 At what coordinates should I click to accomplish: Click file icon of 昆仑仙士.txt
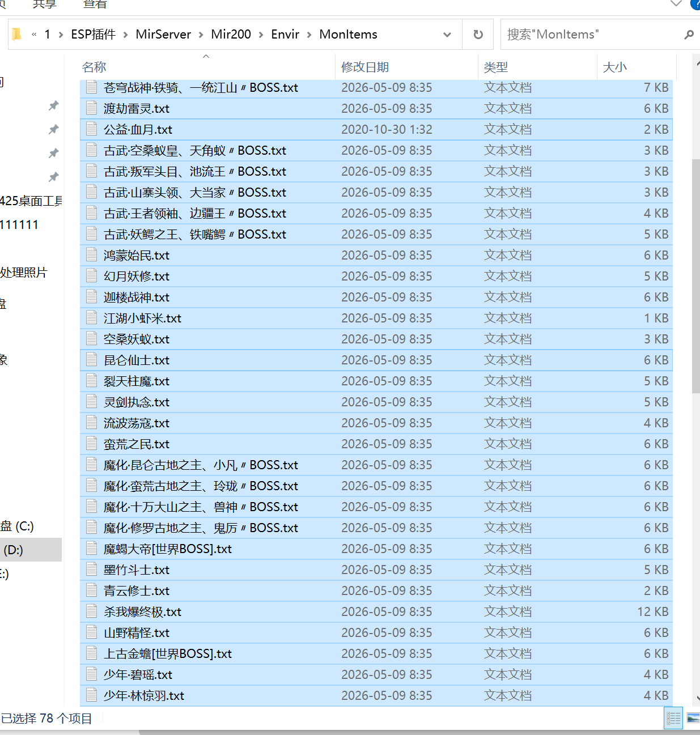pyautogui.click(x=91, y=359)
